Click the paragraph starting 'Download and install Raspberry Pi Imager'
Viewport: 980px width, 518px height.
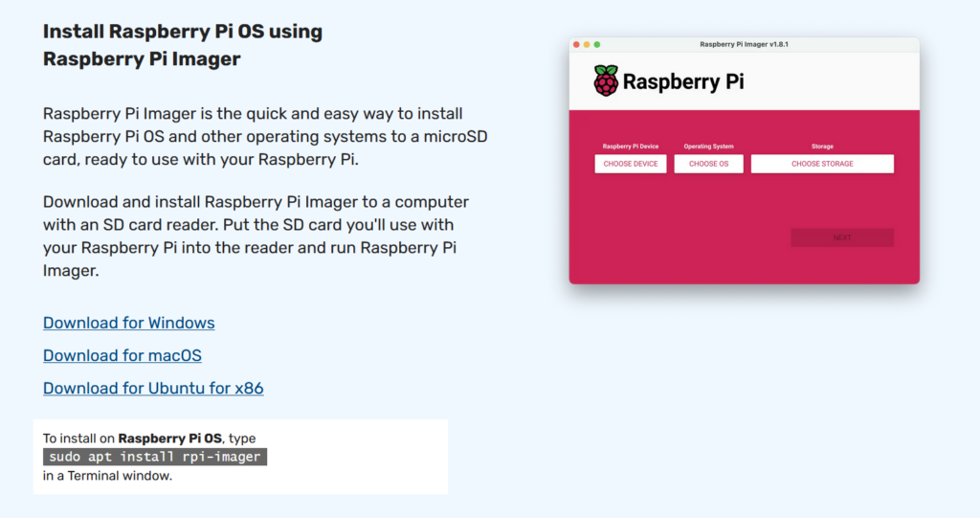[x=256, y=236]
